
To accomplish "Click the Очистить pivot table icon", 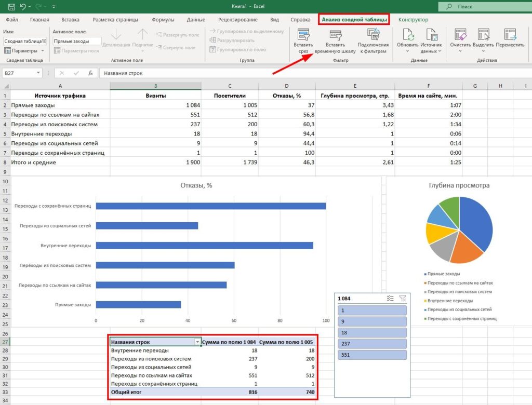I will (460, 35).
